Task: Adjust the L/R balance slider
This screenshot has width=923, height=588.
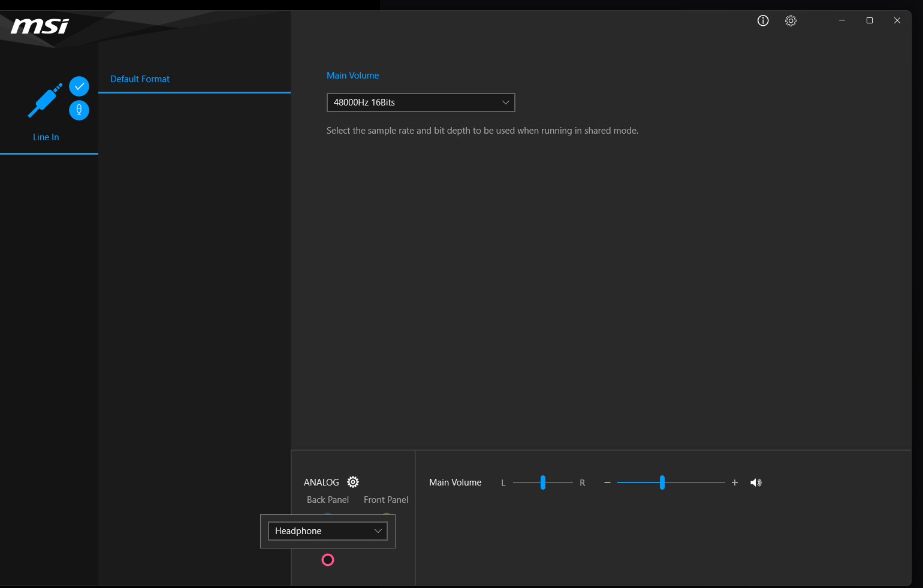Action: click(x=542, y=483)
